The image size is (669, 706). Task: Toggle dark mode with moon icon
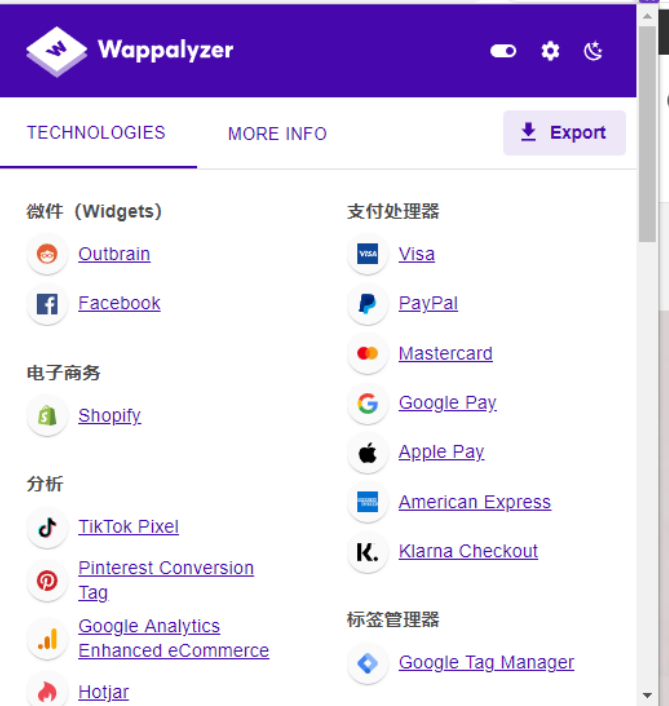[594, 51]
